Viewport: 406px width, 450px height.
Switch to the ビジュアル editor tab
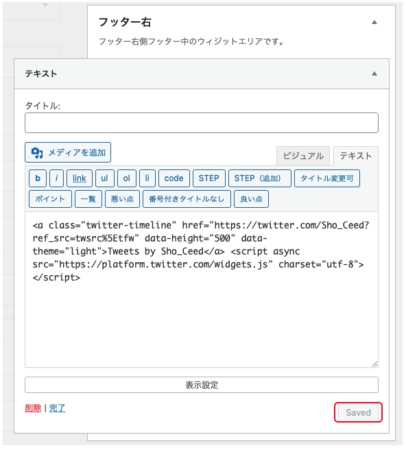pos(303,156)
